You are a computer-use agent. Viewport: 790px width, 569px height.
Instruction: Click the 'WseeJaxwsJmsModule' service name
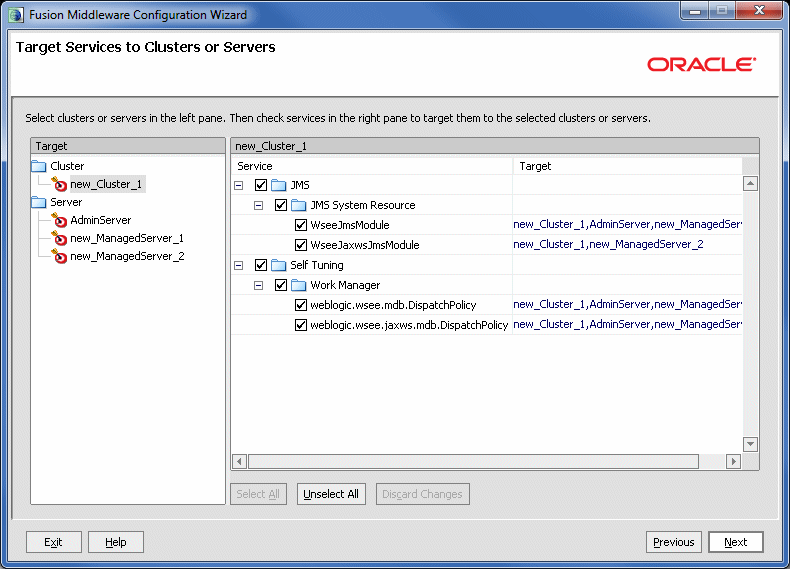coord(365,245)
